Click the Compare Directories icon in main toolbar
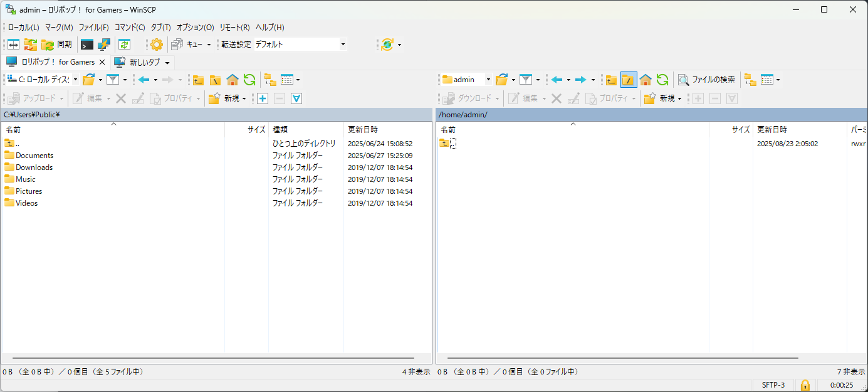The height and width of the screenshot is (392, 868). 13,45
